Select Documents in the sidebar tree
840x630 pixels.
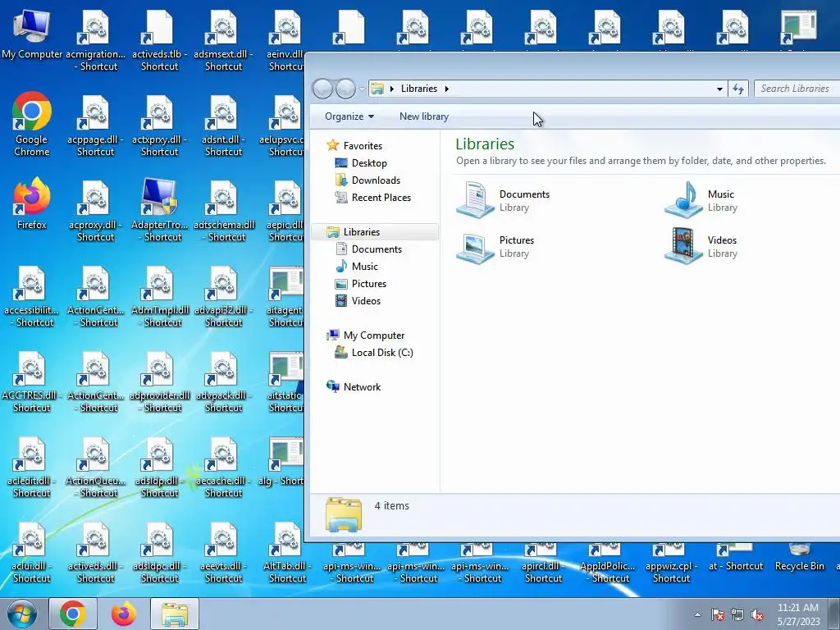click(368, 249)
